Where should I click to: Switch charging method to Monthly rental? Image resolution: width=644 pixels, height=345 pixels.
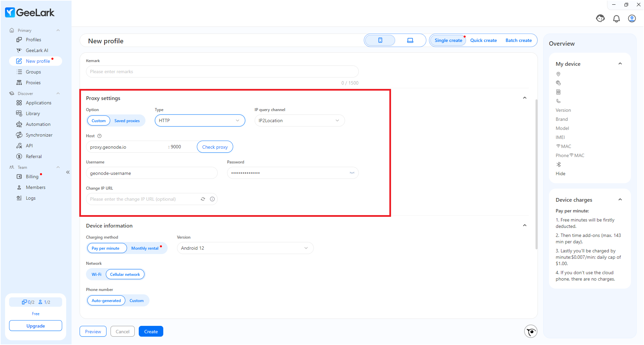145,248
